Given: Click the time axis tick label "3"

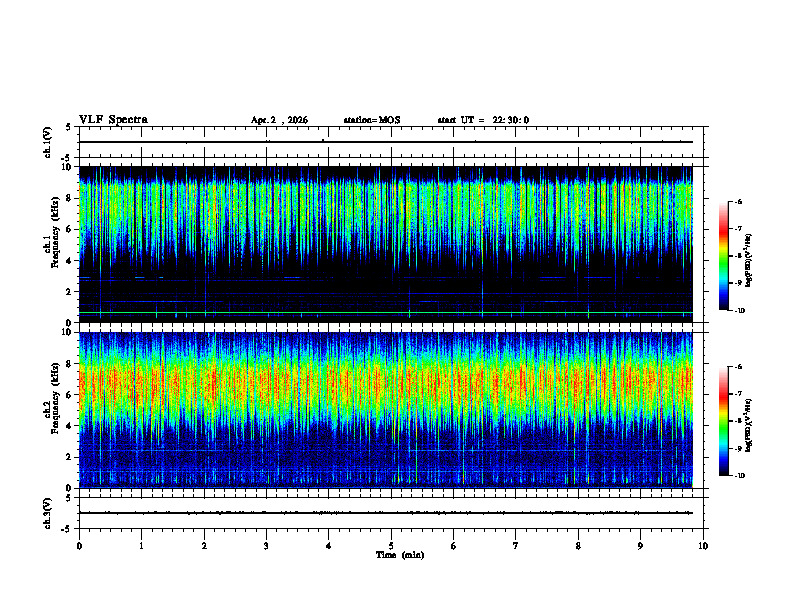Looking at the screenshot, I should (x=266, y=546).
